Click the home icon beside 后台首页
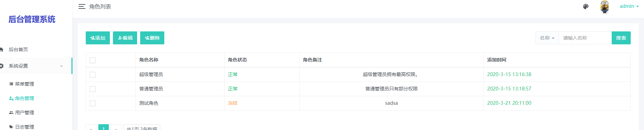644x130 pixels. [1, 49]
